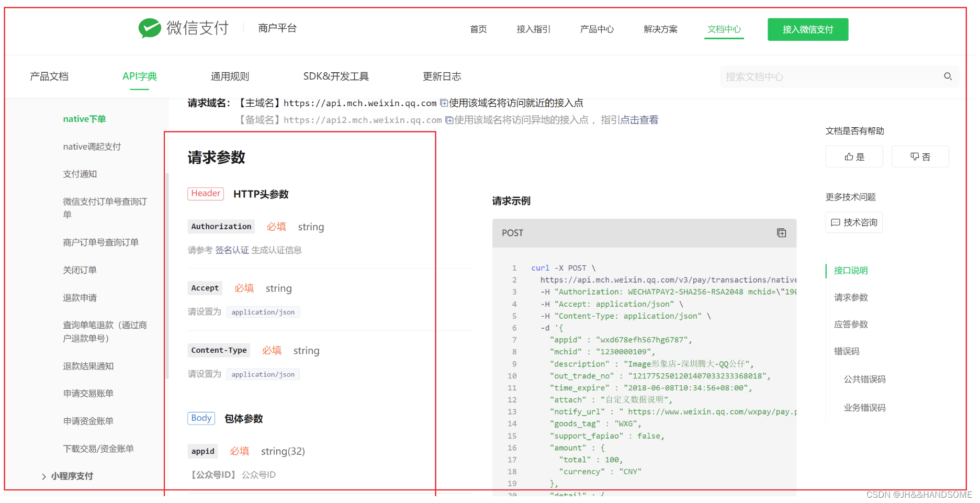Click the Authorization parameter name

click(x=221, y=227)
